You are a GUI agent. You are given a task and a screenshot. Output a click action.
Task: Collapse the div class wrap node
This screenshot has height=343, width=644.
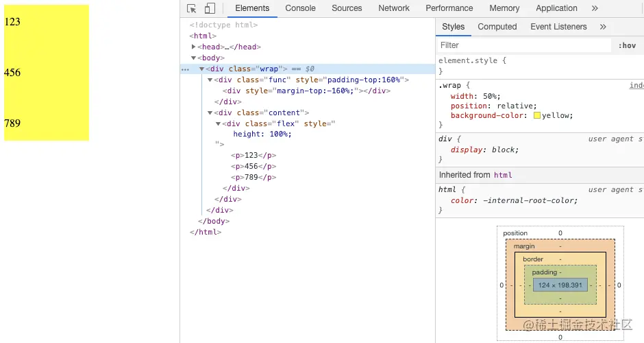point(201,69)
